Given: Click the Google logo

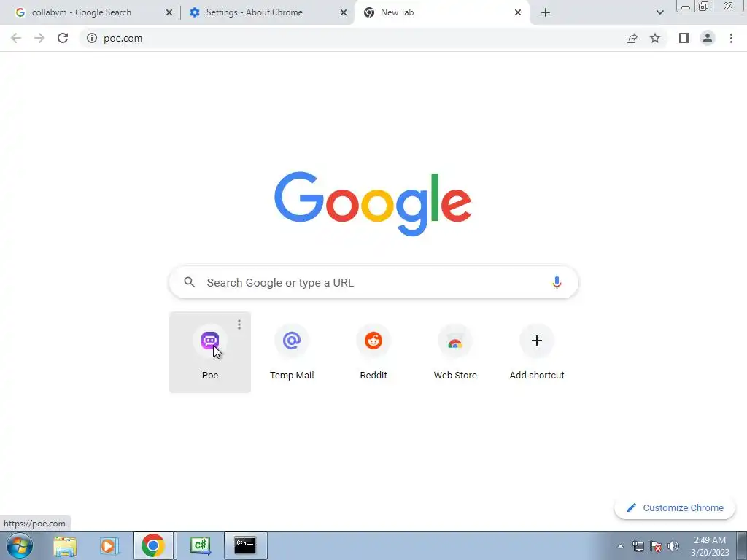Looking at the screenshot, I should [373, 204].
